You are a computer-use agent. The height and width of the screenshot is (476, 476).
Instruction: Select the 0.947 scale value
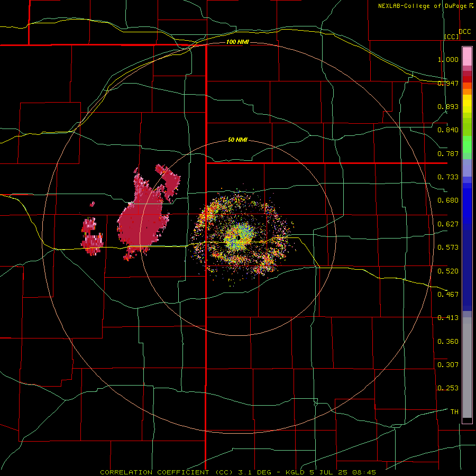[x=448, y=83]
